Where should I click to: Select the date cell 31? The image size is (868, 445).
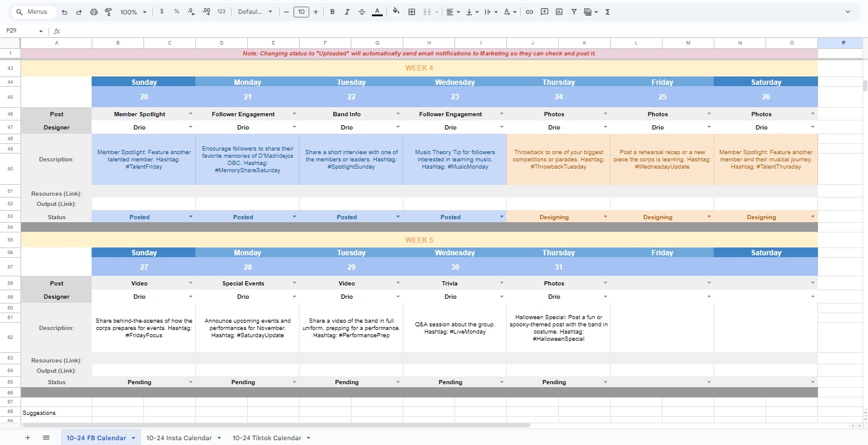[x=558, y=267]
